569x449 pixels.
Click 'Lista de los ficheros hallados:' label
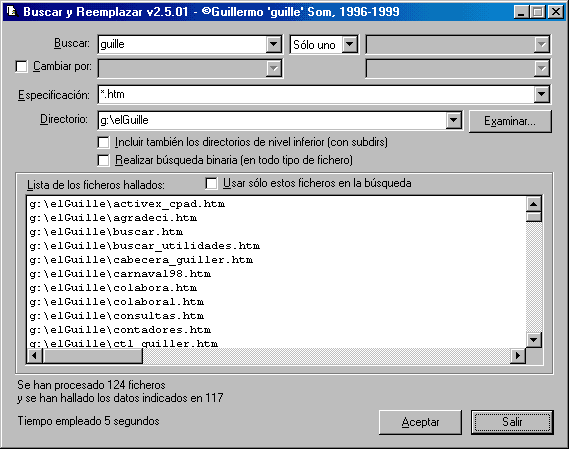[96, 185]
